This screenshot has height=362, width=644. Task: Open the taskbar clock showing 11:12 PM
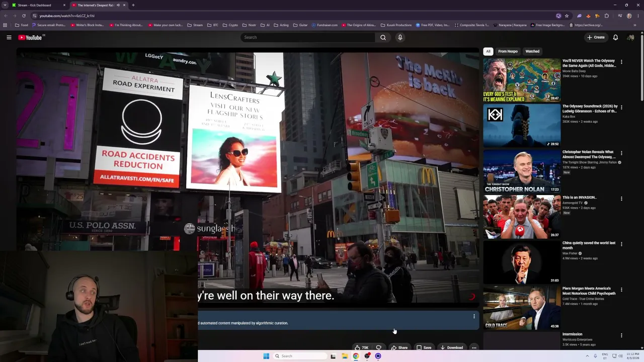632,356
